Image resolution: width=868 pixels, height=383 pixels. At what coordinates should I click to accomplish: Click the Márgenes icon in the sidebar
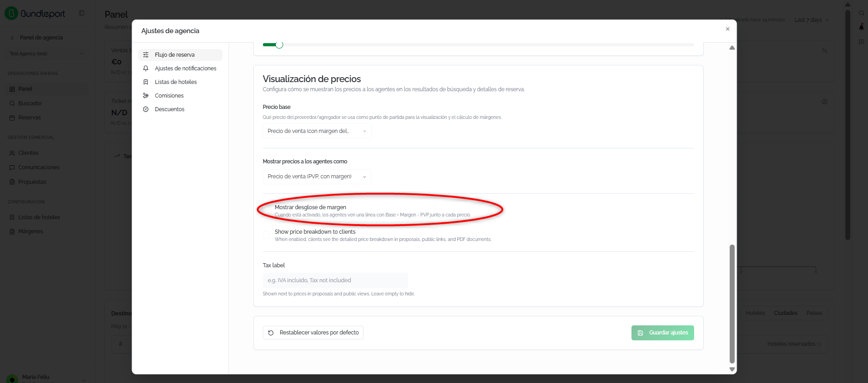tap(12, 231)
